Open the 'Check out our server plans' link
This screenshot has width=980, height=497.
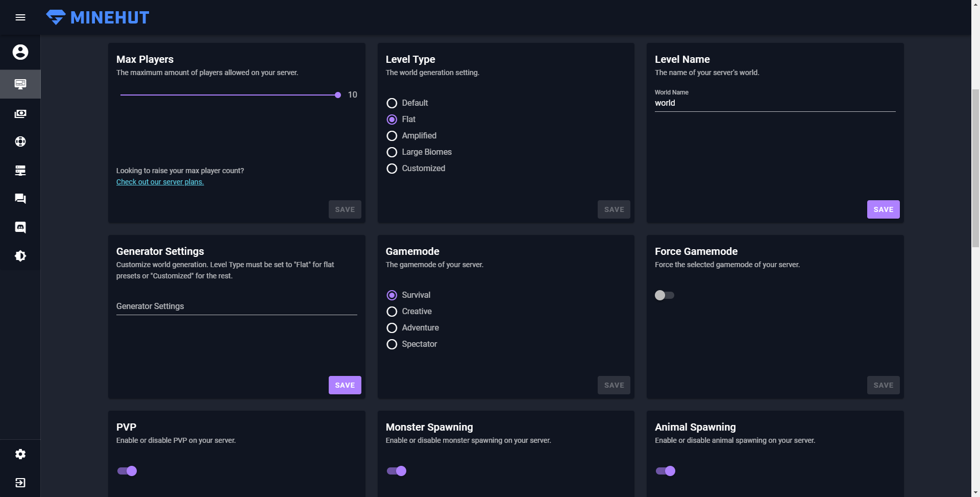click(160, 182)
